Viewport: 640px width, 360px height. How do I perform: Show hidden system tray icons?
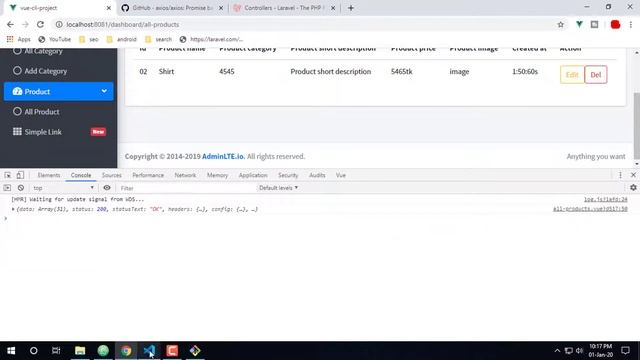pos(557,351)
